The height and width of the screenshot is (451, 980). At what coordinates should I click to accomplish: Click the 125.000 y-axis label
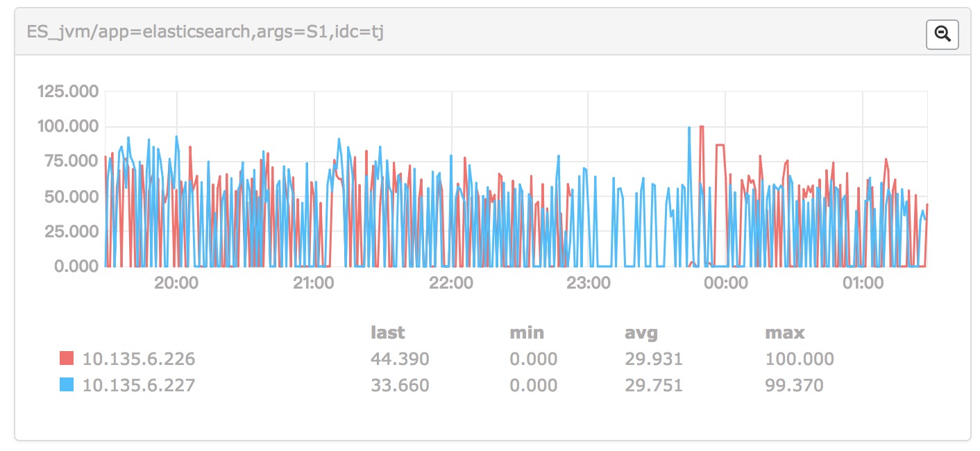point(67,92)
